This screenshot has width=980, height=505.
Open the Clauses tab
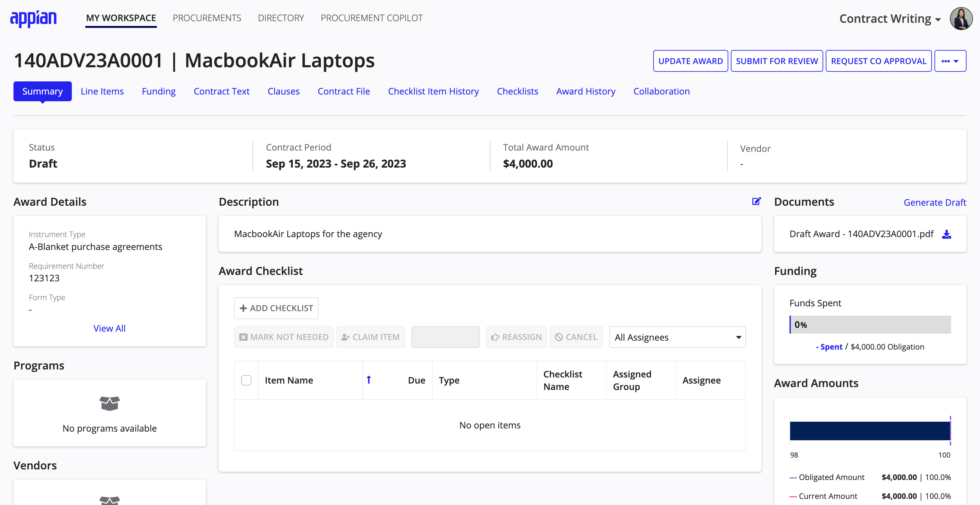pos(283,91)
